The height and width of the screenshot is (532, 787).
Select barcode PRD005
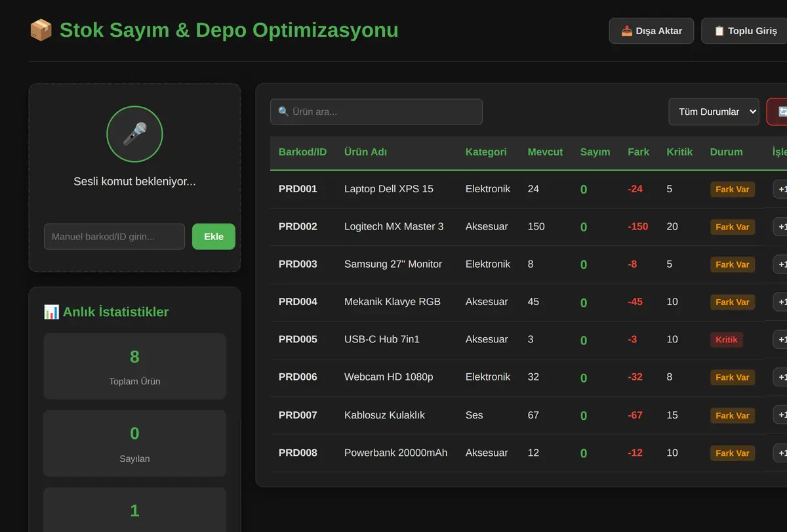(x=298, y=339)
